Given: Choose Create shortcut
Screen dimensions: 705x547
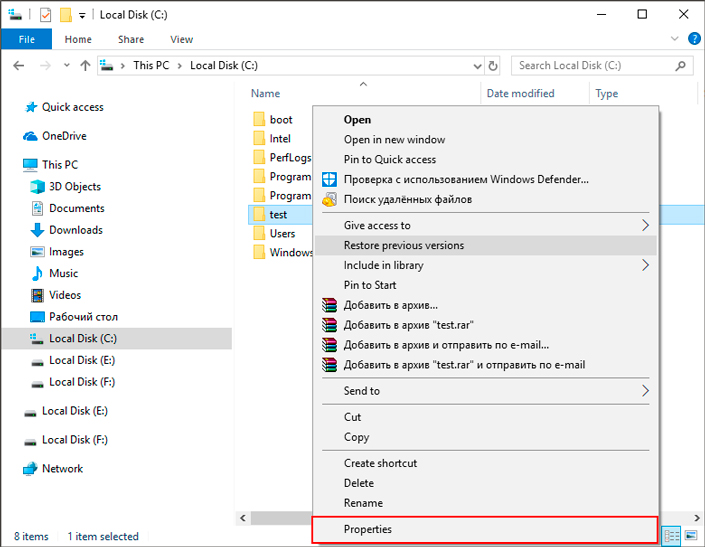Looking at the screenshot, I should pos(486,463).
